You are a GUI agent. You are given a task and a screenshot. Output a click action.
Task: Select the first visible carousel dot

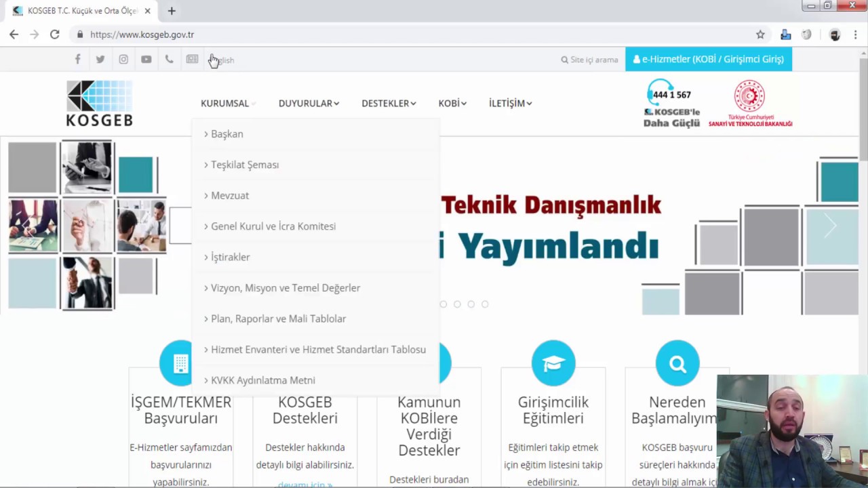pyautogui.click(x=443, y=304)
